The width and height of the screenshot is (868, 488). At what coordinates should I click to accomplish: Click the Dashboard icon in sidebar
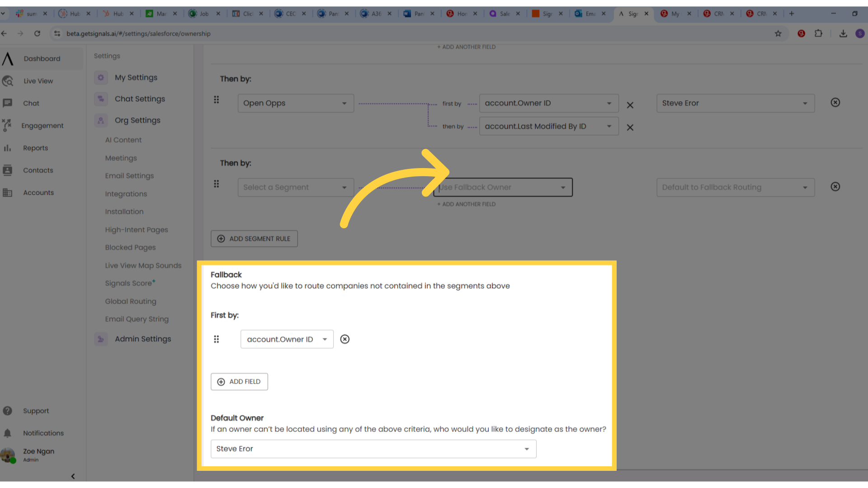click(x=7, y=58)
